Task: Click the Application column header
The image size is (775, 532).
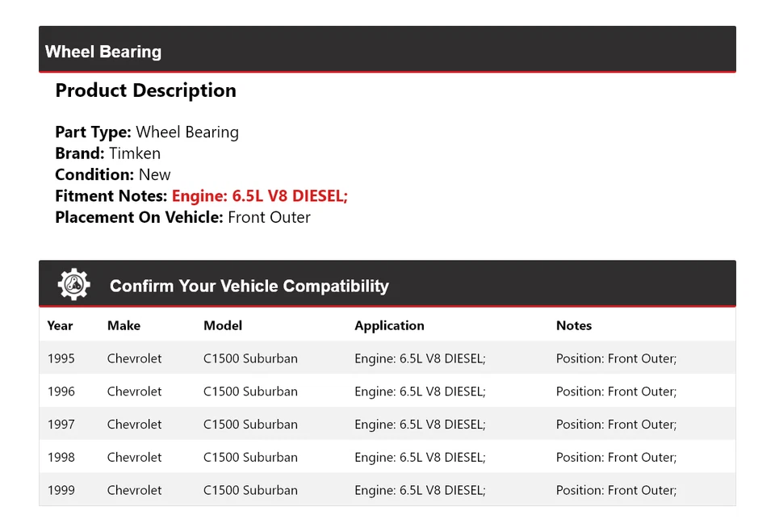Action: tap(389, 326)
